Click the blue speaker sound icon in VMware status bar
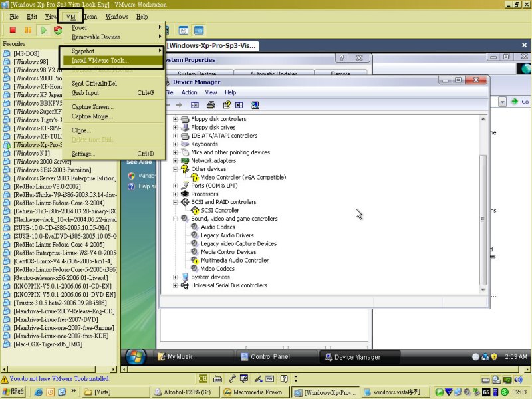 tap(519, 379)
